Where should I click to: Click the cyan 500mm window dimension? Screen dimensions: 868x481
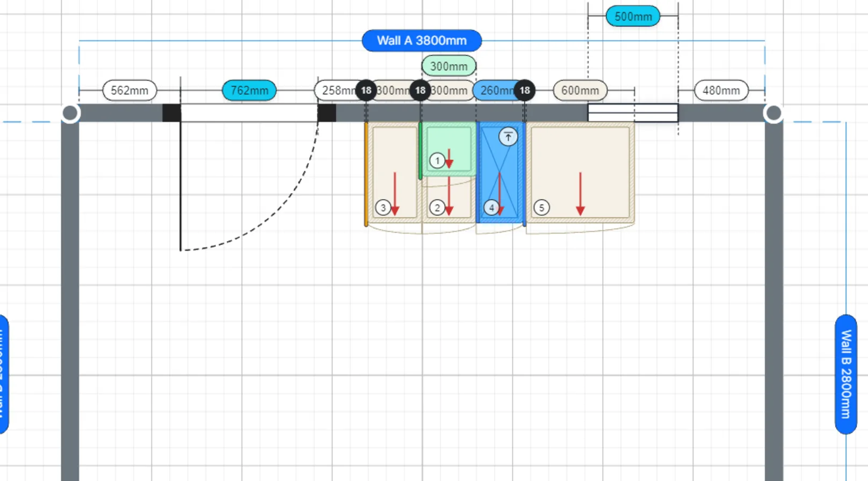[x=633, y=16]
